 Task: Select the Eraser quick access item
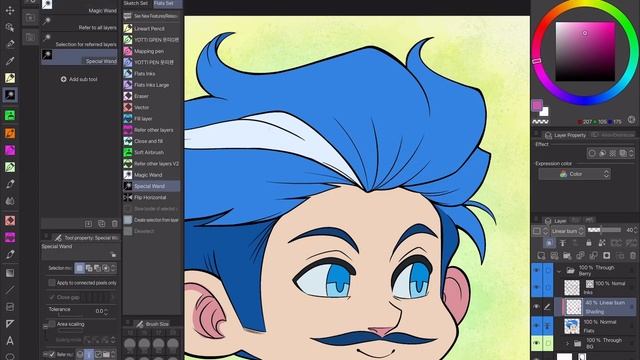[x=151, y=96]
